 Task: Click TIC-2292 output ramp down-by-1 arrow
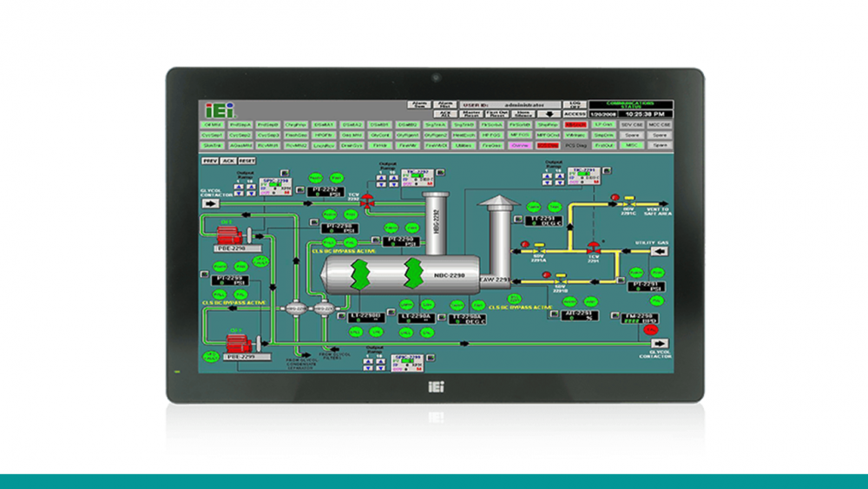381,184
